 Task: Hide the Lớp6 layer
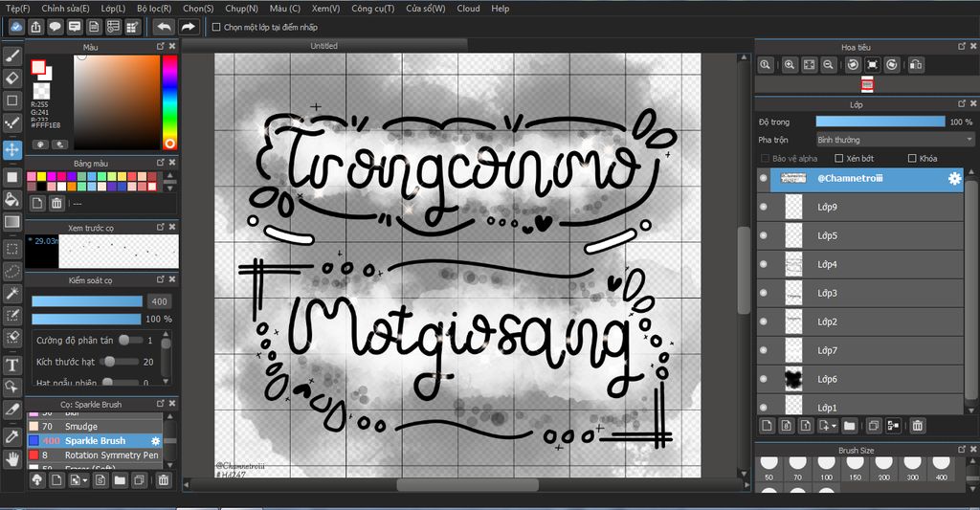(763, 379)
